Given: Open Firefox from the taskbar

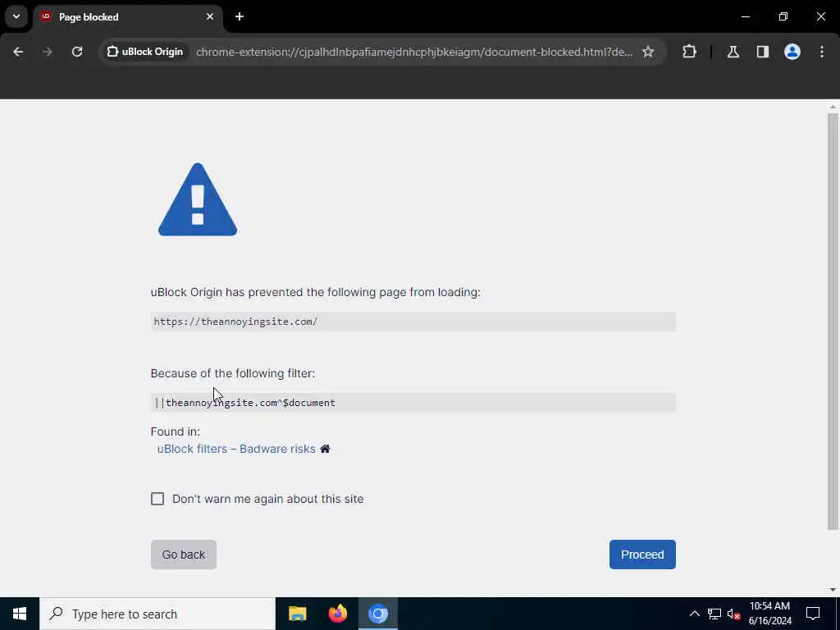Looking at the screenshot, I should click(337, 614).
